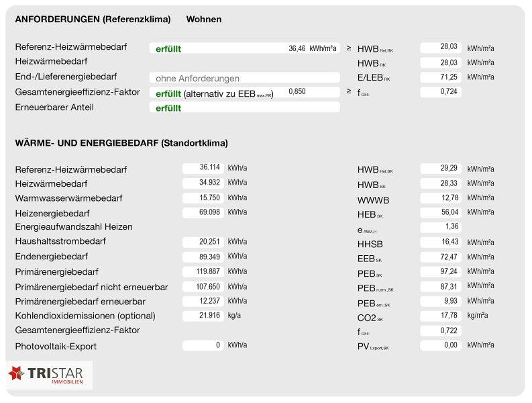Select the Gesamtenergieeffizienz-Faktor 0,850 requirement field
This screenshot has width=532, height=403.
coord(245,93)
